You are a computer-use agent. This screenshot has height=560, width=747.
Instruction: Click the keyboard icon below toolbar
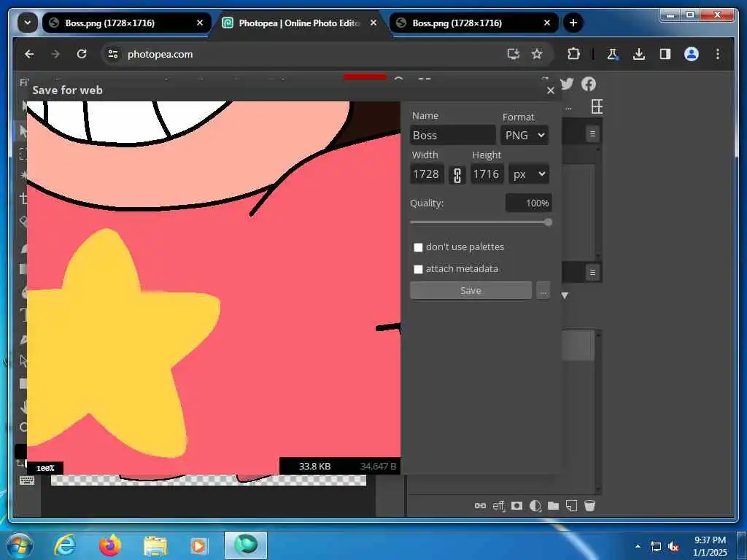27,481
